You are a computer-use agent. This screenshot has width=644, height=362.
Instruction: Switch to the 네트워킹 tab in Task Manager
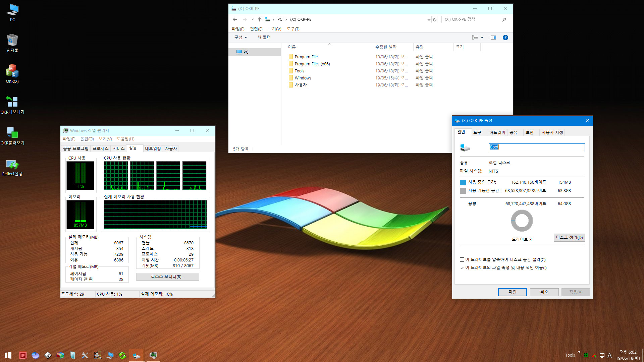point(153,148)
